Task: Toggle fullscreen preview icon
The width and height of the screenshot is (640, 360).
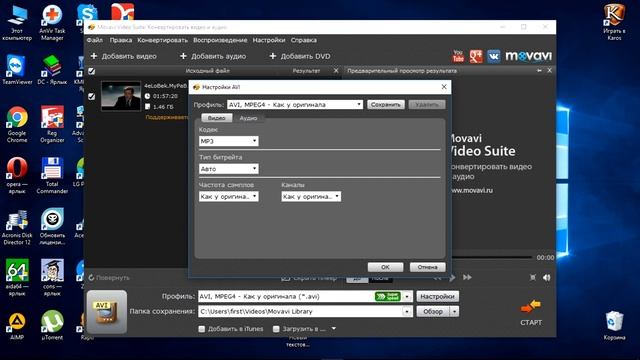Action: tap(533, 278)
